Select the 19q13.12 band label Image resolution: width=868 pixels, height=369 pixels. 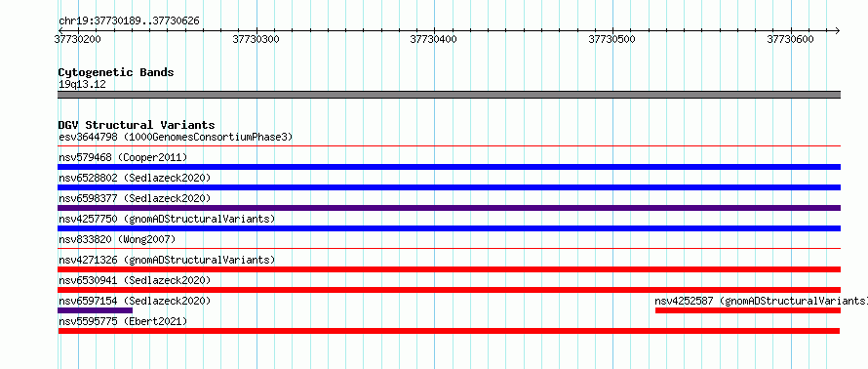point(82,84)
